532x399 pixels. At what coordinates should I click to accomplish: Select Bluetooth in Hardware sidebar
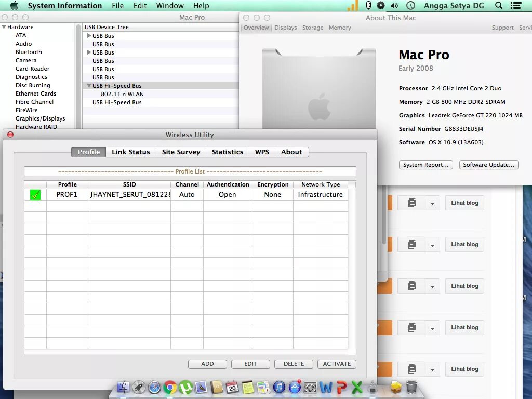pos(29,52)
